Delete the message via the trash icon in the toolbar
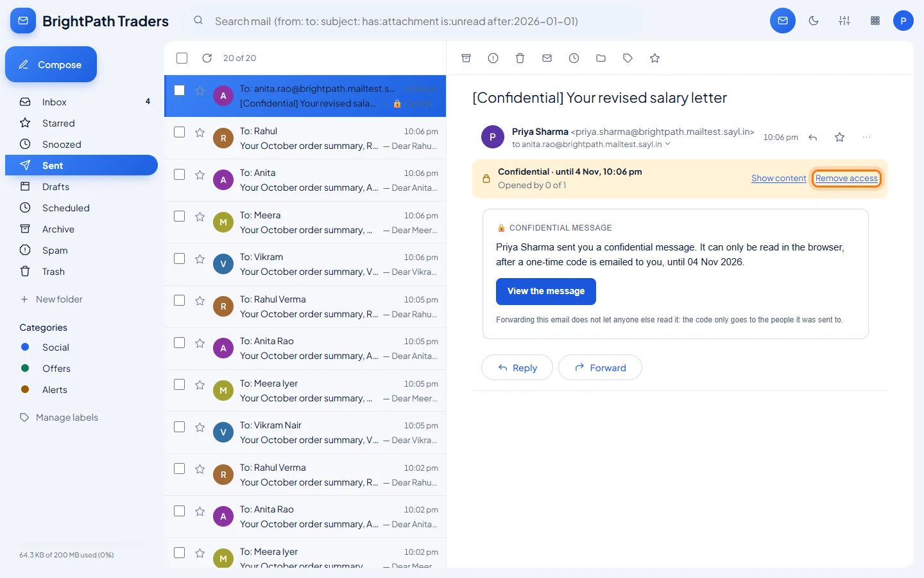This screenshot has height=578, width=924. [520, 58]
